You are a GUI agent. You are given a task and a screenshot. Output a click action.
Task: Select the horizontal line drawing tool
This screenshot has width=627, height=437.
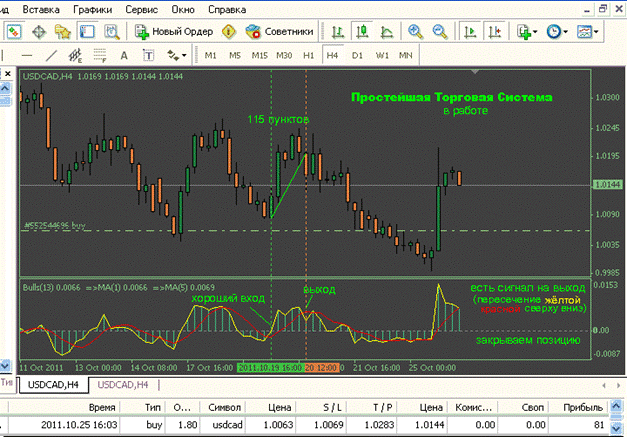click(x=26, y=56)
